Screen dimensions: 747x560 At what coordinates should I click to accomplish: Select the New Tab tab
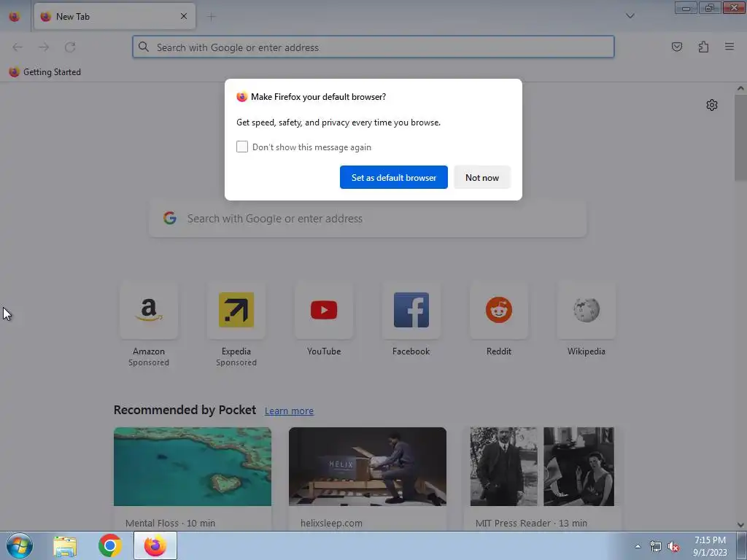click(115, 16)
